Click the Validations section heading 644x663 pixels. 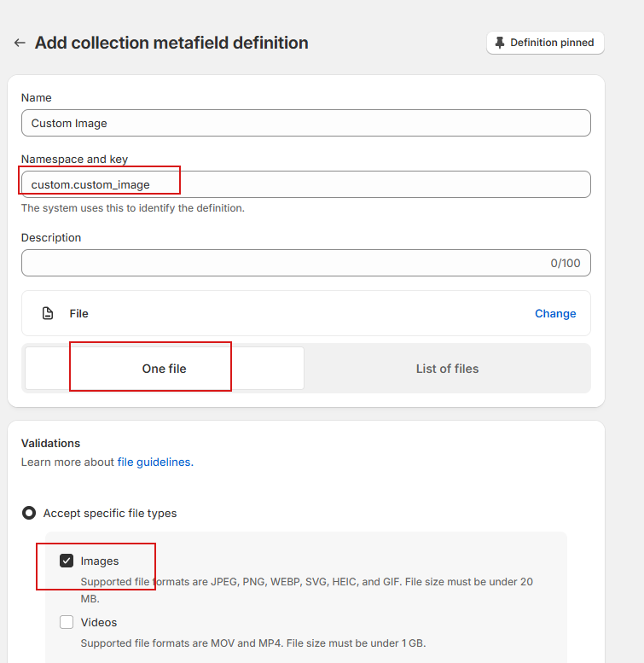click(x=50, y=443)
